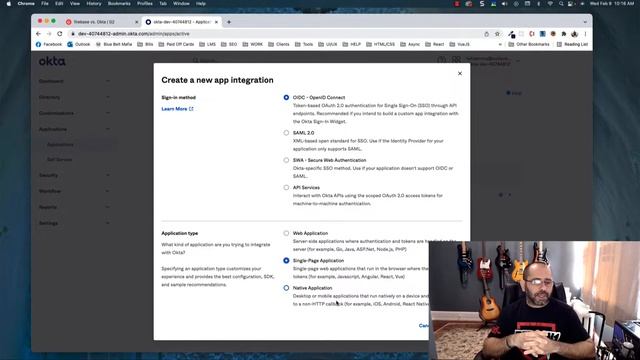Open the Paid Off Cards bookmark folder
This screenshot has width=640, height=360.
pyautogui.click(x=176, y=44)
